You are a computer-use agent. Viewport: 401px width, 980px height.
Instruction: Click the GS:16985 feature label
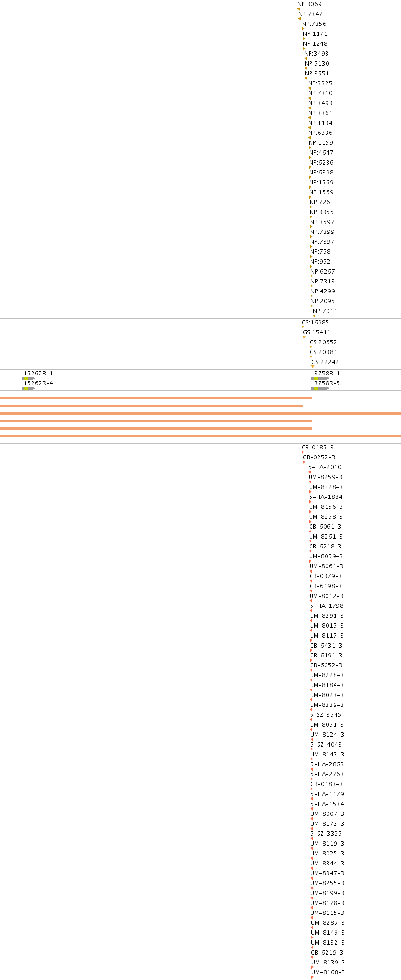click(315, 323)
